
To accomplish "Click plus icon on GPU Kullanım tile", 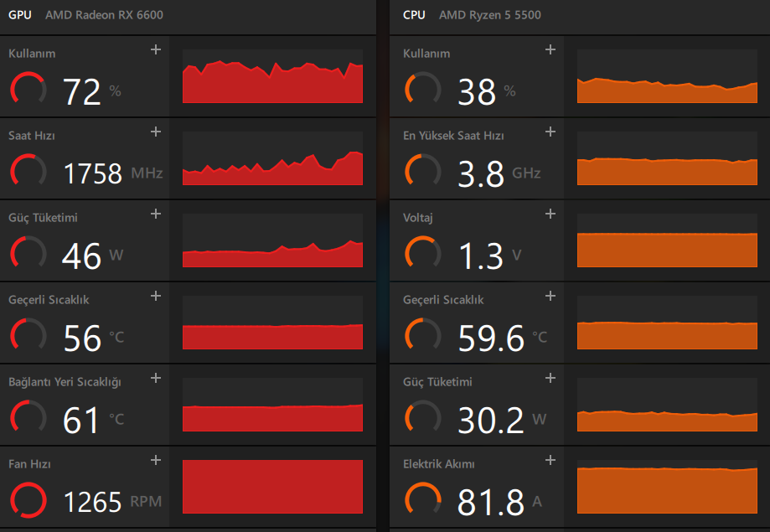I will click(x=155, y=49).
